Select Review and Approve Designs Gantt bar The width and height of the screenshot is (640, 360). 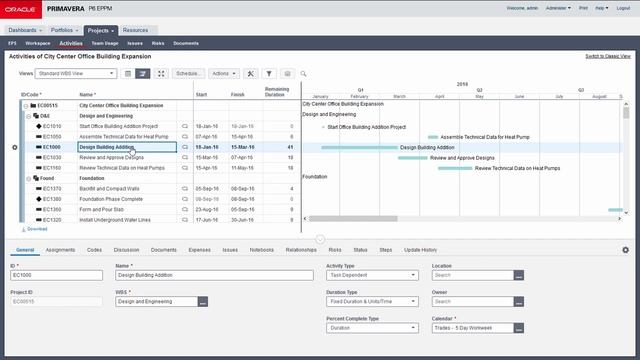tap(413, 158)
